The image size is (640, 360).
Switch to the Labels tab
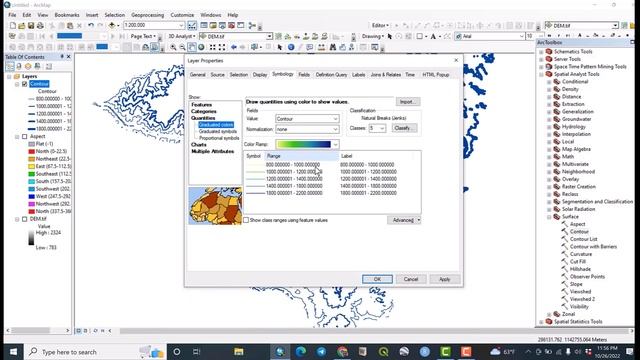coord(358,75)
